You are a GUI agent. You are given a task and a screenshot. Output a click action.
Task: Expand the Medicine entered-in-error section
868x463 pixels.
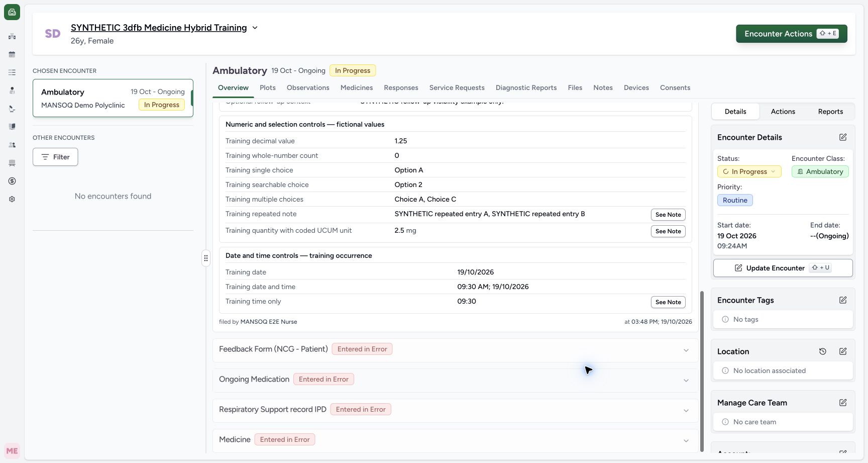(x=455, y=441)
